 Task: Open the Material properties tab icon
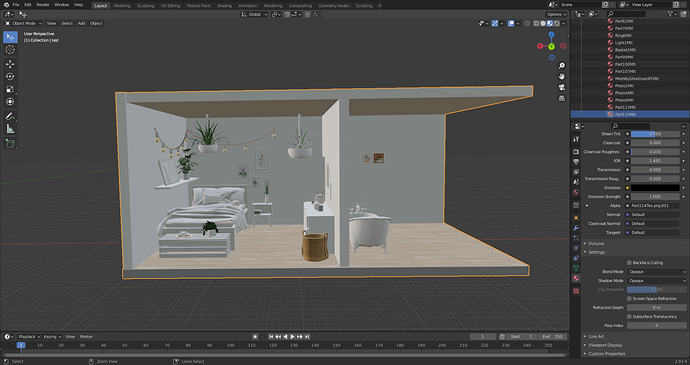pyautogui.click(x=576, y=278)
